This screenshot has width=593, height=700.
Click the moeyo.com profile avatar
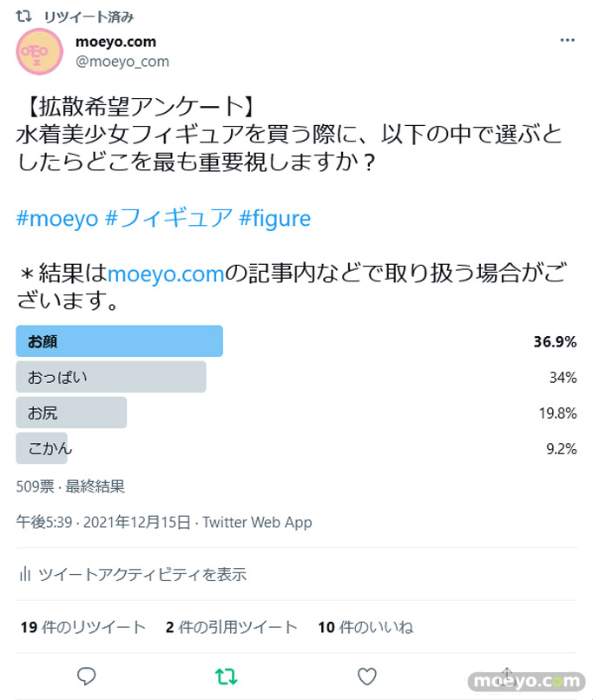(x=39, y=51)
